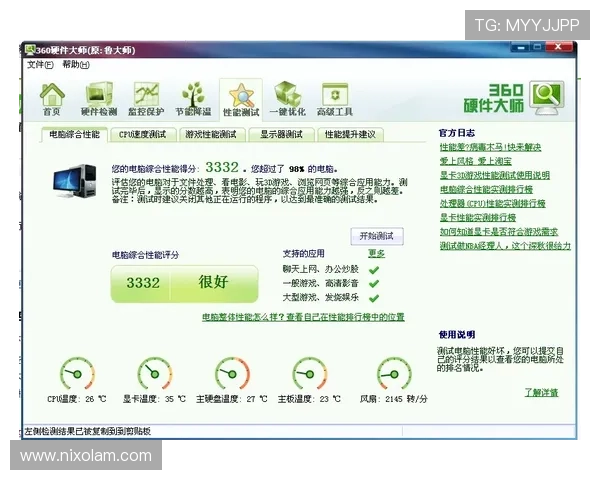The image size is (600, 480).
Task: Click the 风扇: 2145 转/分 reading
Action: click(393, 399)
